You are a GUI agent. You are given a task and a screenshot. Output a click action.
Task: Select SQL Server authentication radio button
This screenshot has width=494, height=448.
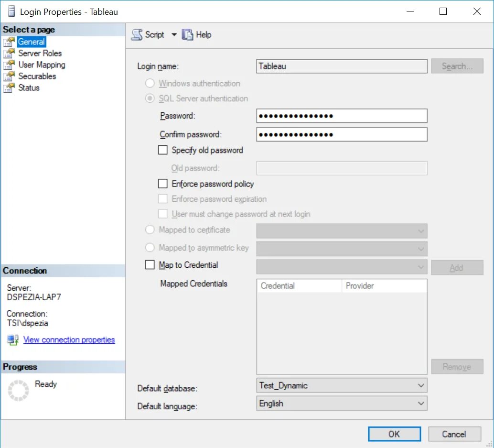click(x=150, y=98)
